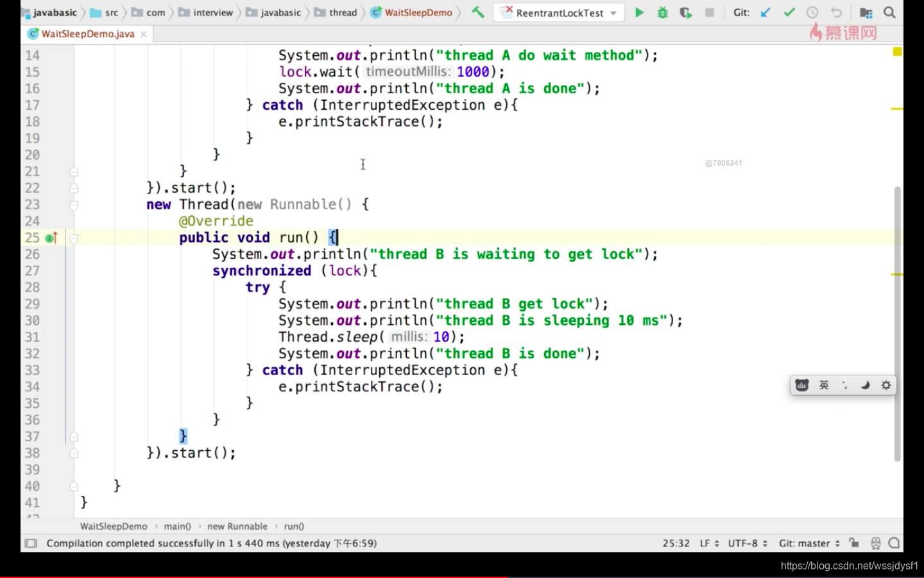The height and width of the screenshot is (578, 924).
Task: Open Search Everywhere magnifier icon
Action: [889, 12]
